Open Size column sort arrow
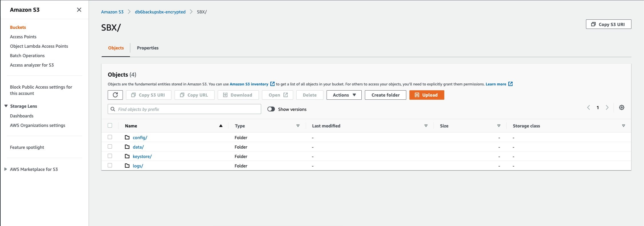 [499, 126]
